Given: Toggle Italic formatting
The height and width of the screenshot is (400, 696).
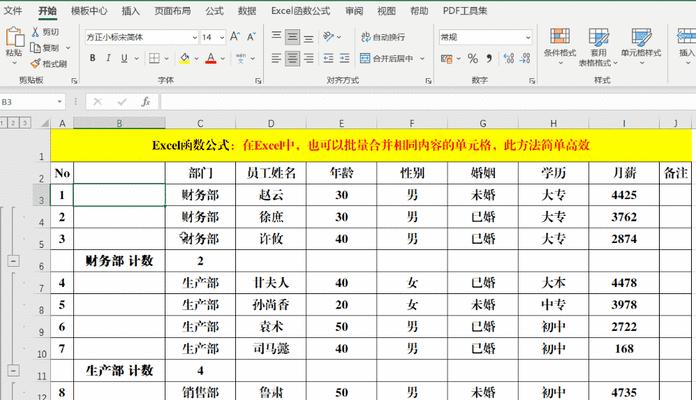Looking at the screenshot, I should 108,58.
